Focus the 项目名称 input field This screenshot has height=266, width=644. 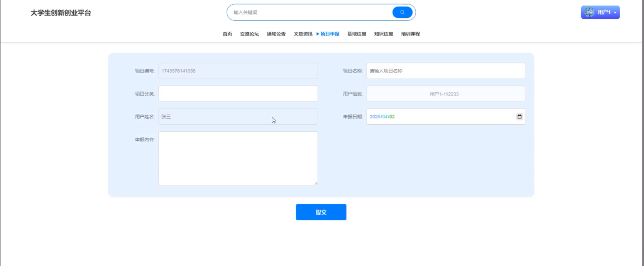click(446, 71)
